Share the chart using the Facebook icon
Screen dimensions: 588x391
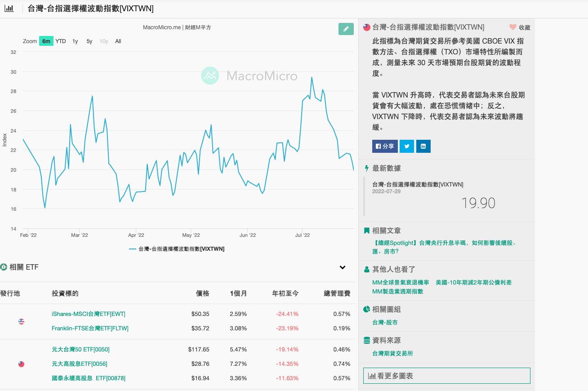[384, 146]
